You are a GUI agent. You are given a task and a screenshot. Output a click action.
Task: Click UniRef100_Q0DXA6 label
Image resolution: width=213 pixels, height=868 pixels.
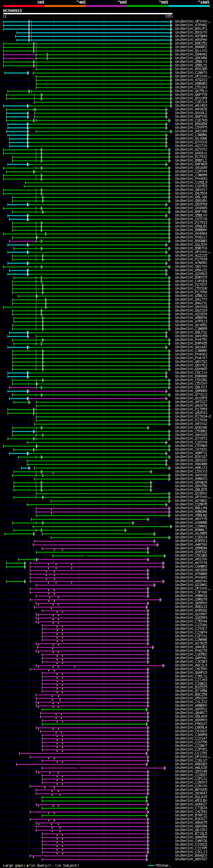click(191, 428)
